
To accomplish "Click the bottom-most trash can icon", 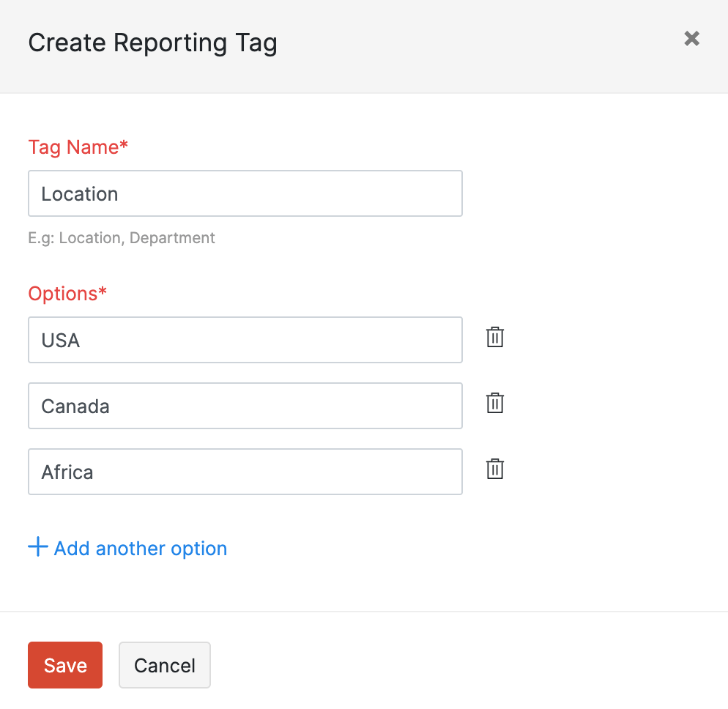I will 494,469.
